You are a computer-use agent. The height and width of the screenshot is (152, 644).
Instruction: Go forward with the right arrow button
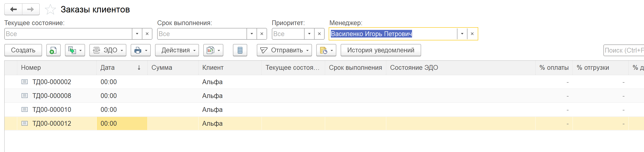pos(31,9)
